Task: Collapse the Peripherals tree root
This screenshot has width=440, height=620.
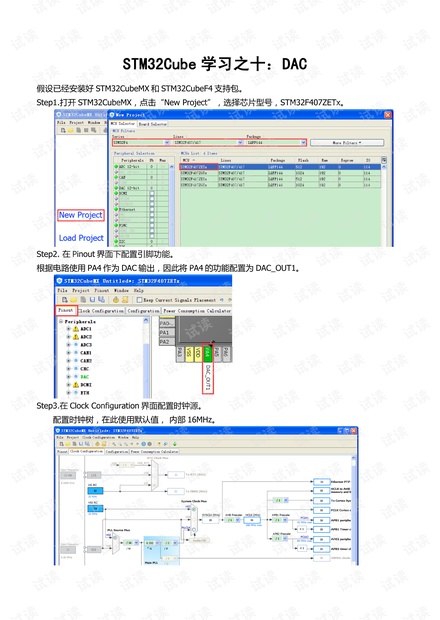Action: (x=61, y=321)
